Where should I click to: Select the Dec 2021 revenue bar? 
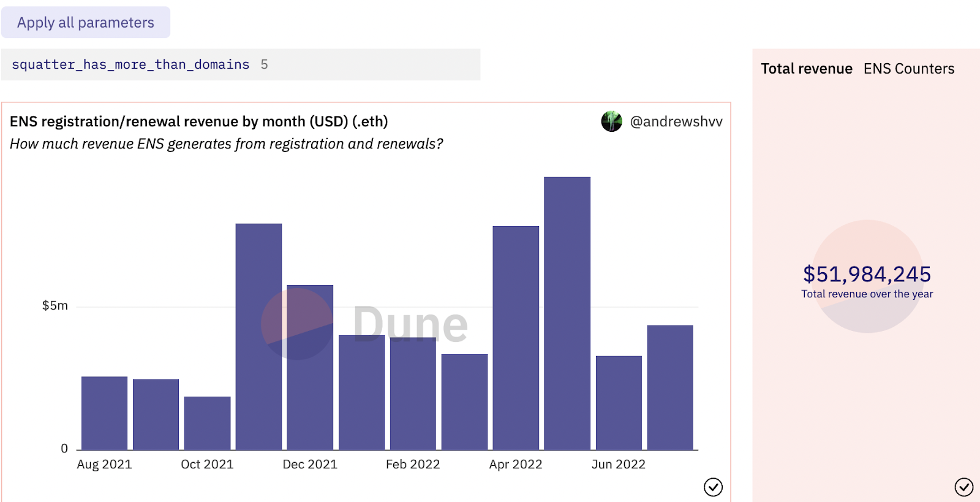coord(310,368)
